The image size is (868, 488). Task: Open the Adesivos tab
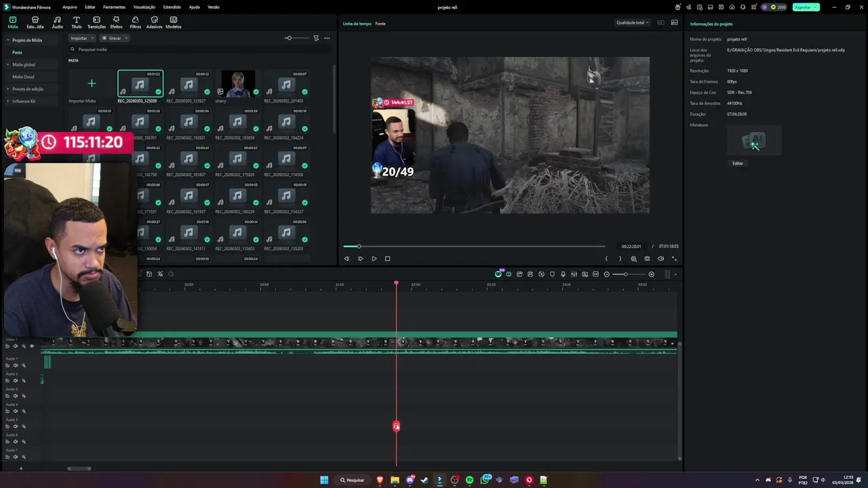click(x=155, y=22)
